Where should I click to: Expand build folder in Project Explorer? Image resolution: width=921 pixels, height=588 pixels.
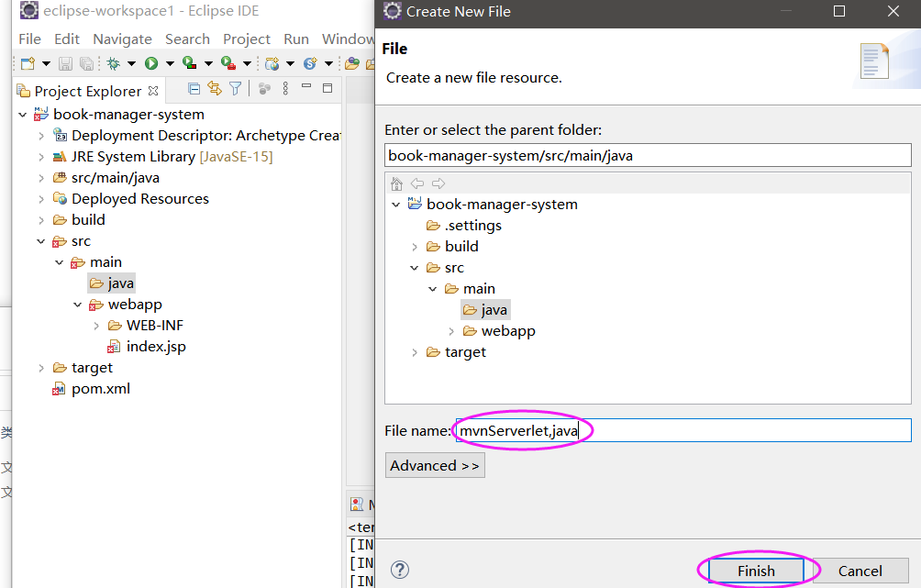(x=41, y=220)
